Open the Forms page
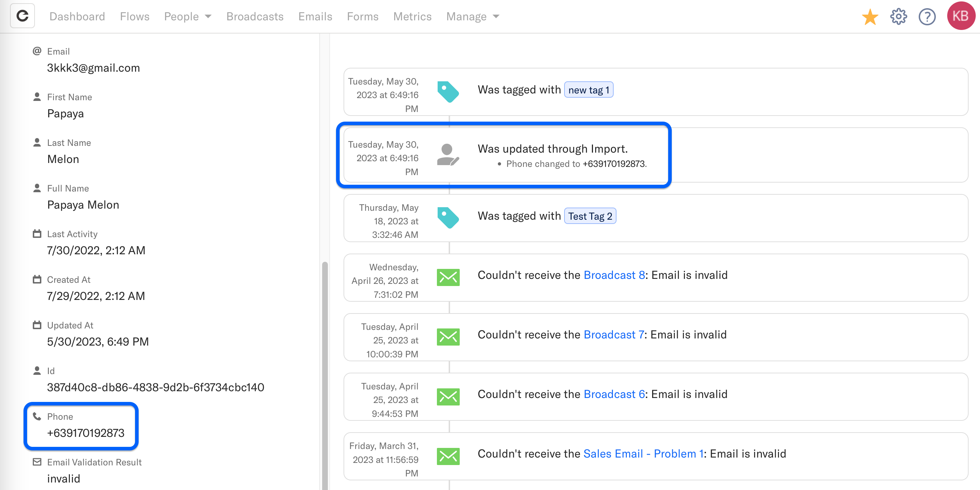Image resolution: width=980 pixels, height=490 pixels. pyautogui.click(x=362, y=16)
